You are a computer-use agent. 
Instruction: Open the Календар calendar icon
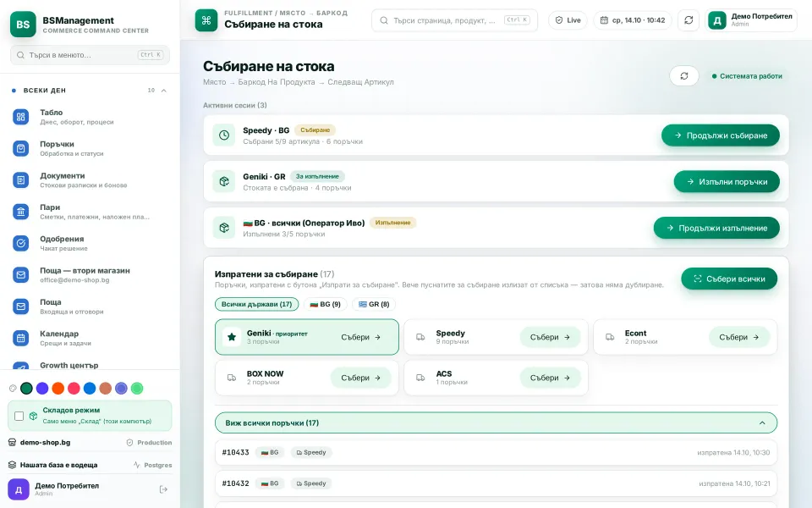(20, 338)
